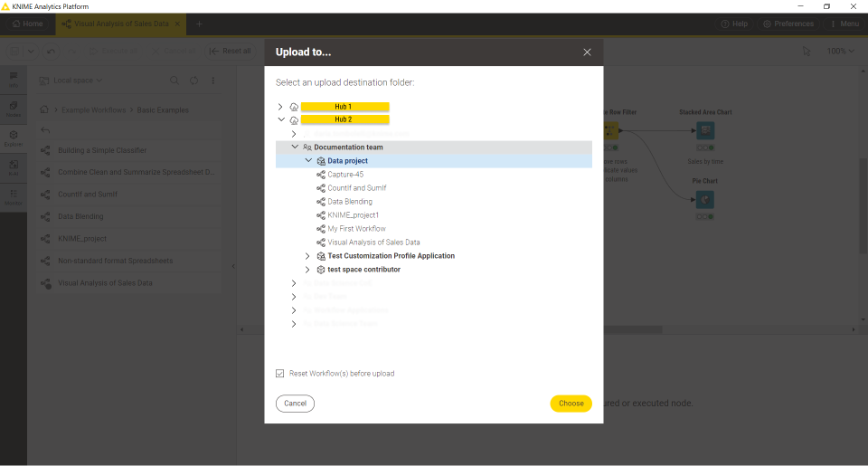
Task: Expand Test Customization Profile Application space
Action: tap(308, 256)
